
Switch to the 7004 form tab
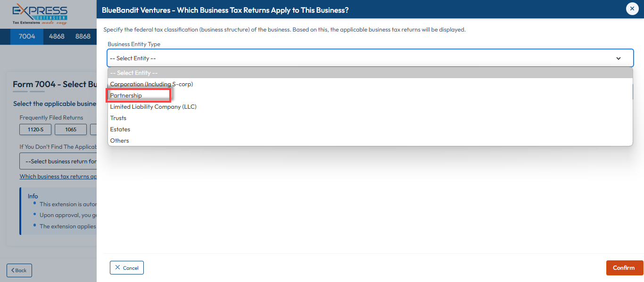(27, 36)
